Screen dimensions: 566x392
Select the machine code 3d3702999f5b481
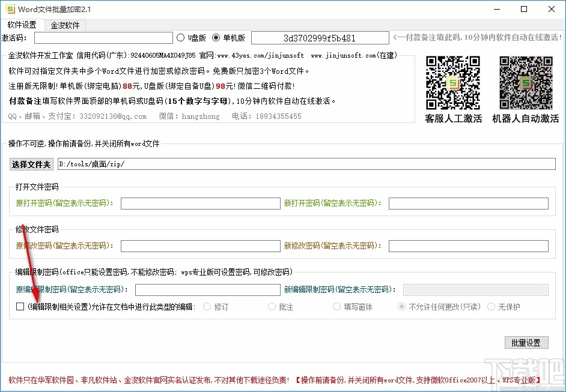pos(320,37)
